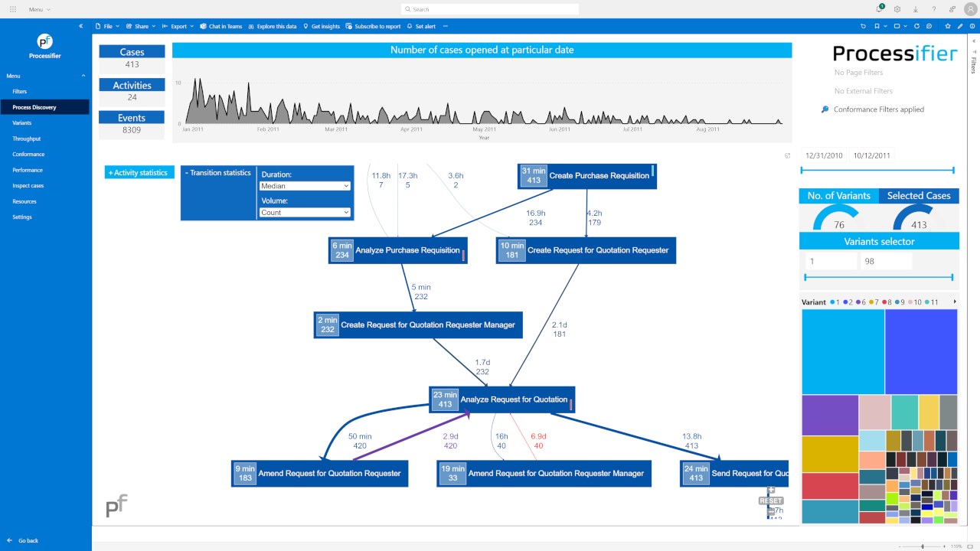Viewport: 980px width, 551px height.
Task: Click the status bar zoom slider
Action: point(923,546)
